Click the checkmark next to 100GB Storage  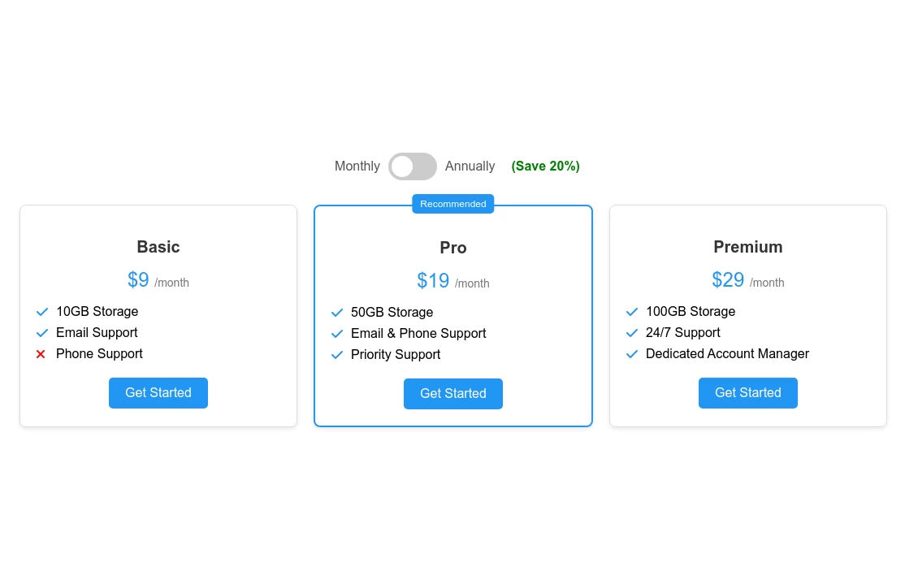632,312
